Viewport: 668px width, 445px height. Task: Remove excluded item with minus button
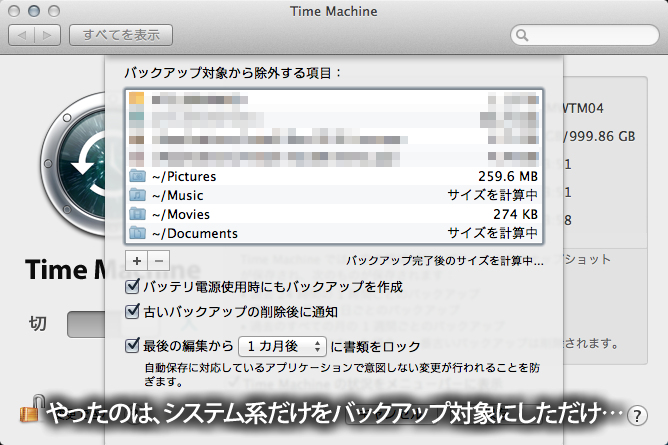(x=159, y=261)
